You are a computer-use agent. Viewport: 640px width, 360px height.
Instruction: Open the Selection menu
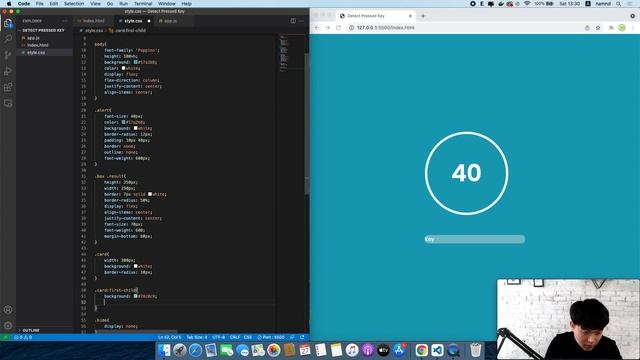pyautogui.click(x=74, y=4)
